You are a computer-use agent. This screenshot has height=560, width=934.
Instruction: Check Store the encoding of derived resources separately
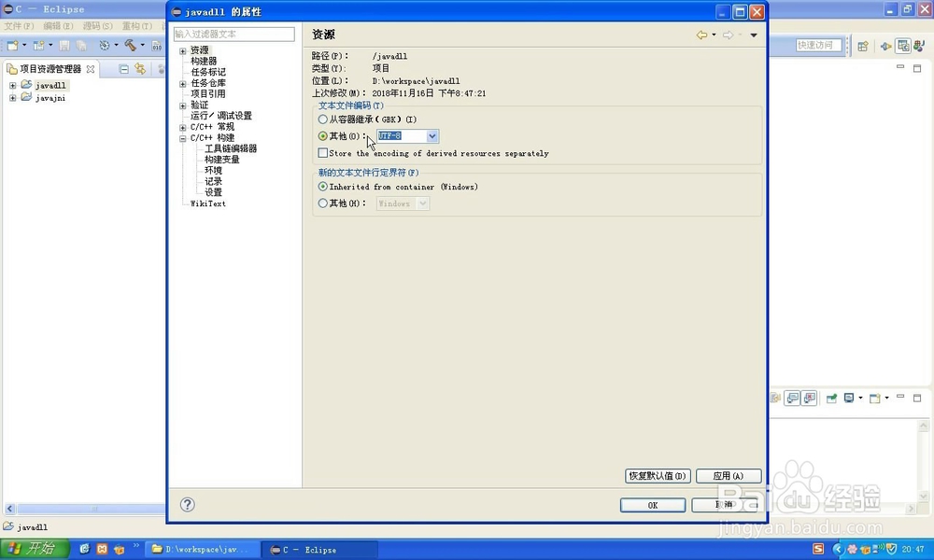[x=322, y=152]
